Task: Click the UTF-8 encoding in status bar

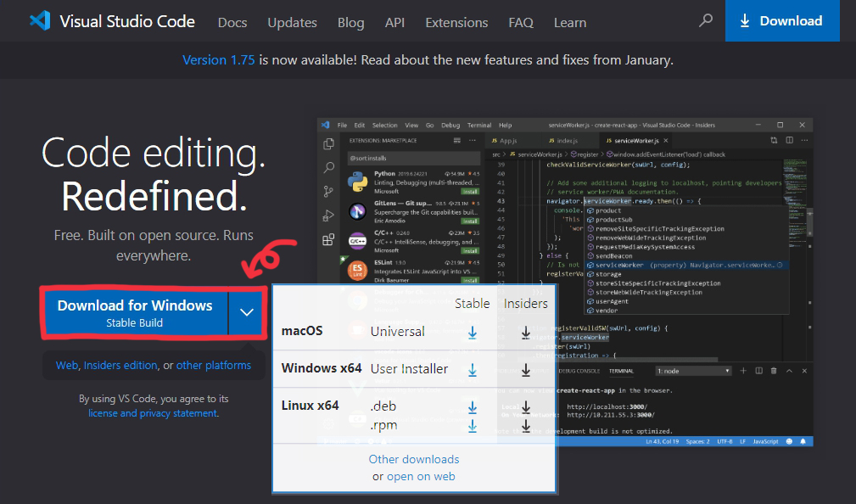Action: tap(725, 441)
